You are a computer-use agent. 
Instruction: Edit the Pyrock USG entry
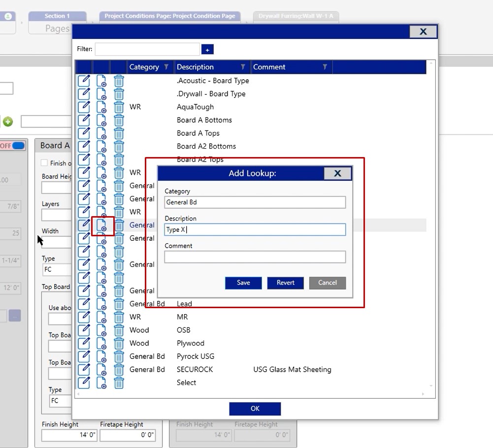click(x=84, y=356)
